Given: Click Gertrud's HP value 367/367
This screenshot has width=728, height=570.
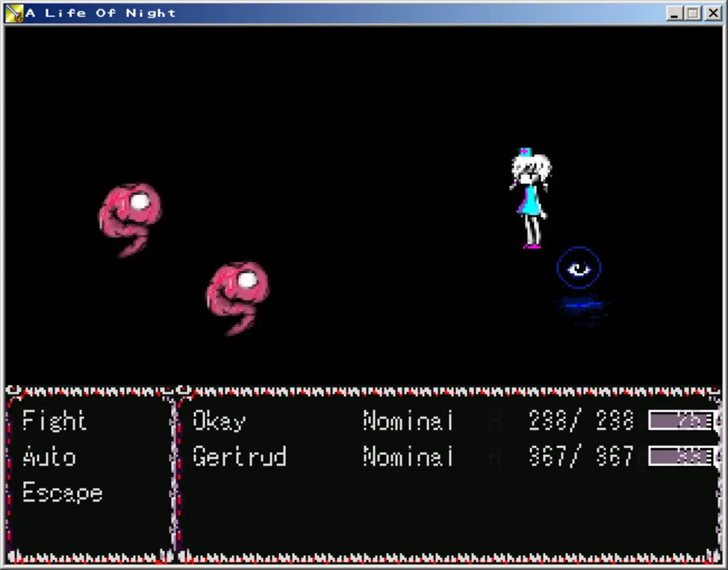Looking at the screenshot, I should pyautogui.click(x=581, y=457).
